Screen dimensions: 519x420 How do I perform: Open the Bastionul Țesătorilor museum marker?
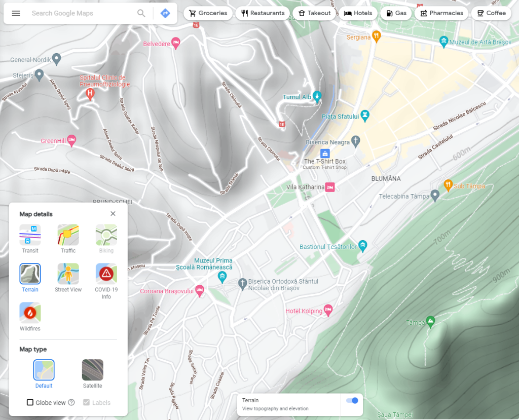(363, 246)
